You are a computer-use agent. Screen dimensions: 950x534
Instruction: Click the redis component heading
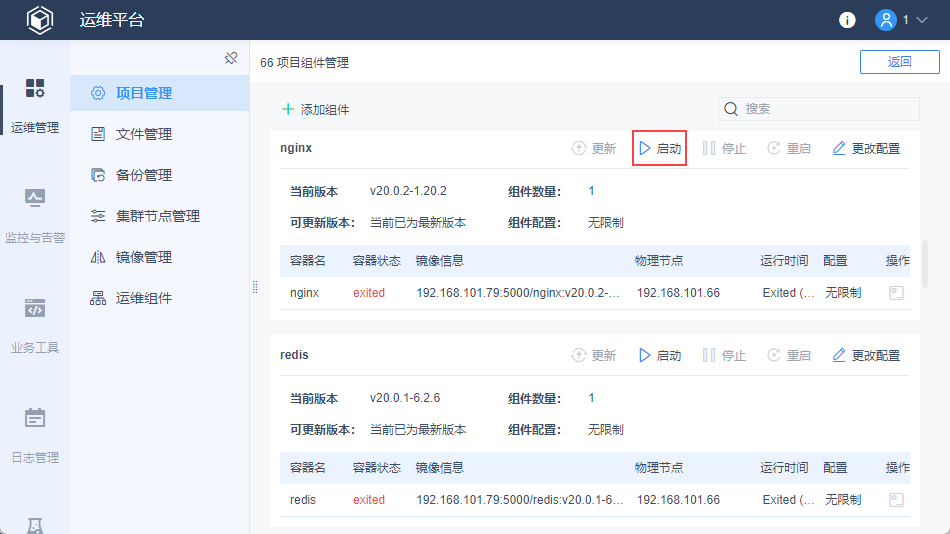coord(294,355)
